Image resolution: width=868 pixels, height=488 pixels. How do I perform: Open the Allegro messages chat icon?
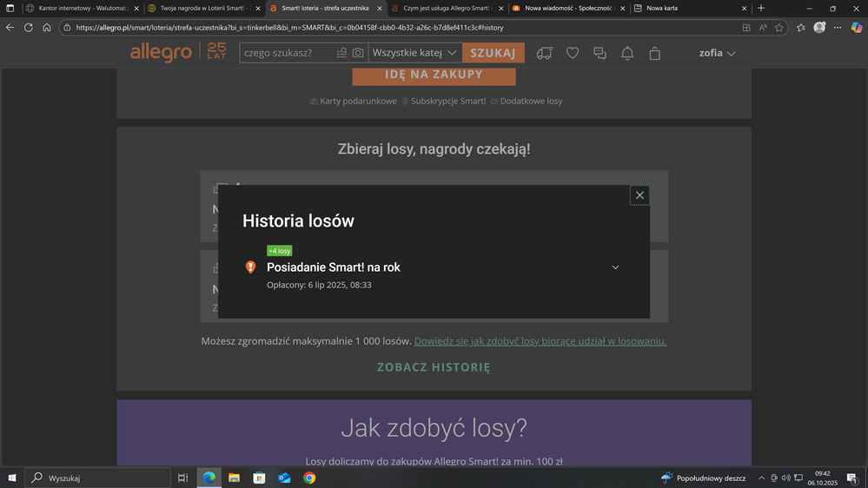[x=600, y=53]
